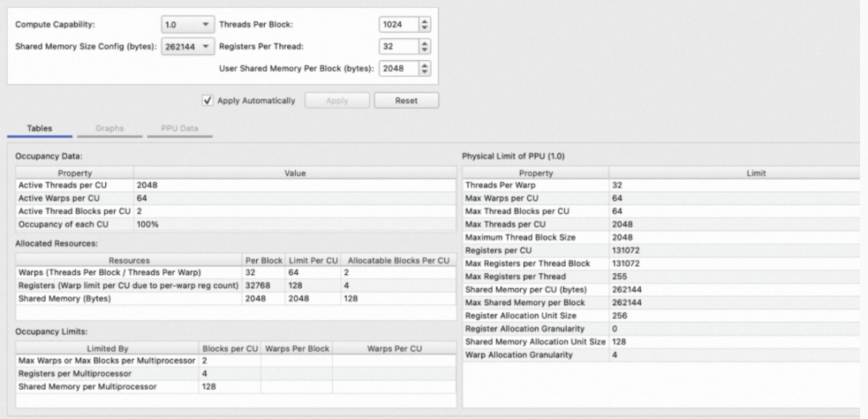Click the Resources column header

pos(128,260)
